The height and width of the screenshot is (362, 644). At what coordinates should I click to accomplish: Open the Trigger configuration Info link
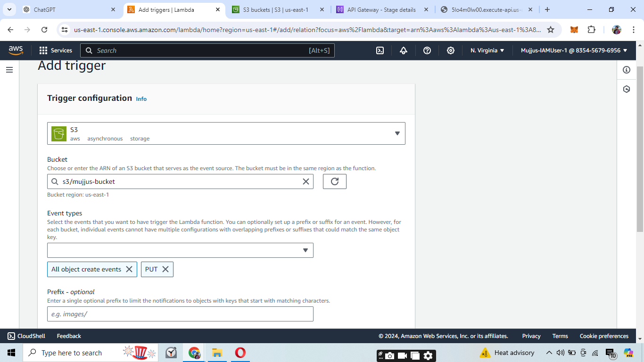141,99
